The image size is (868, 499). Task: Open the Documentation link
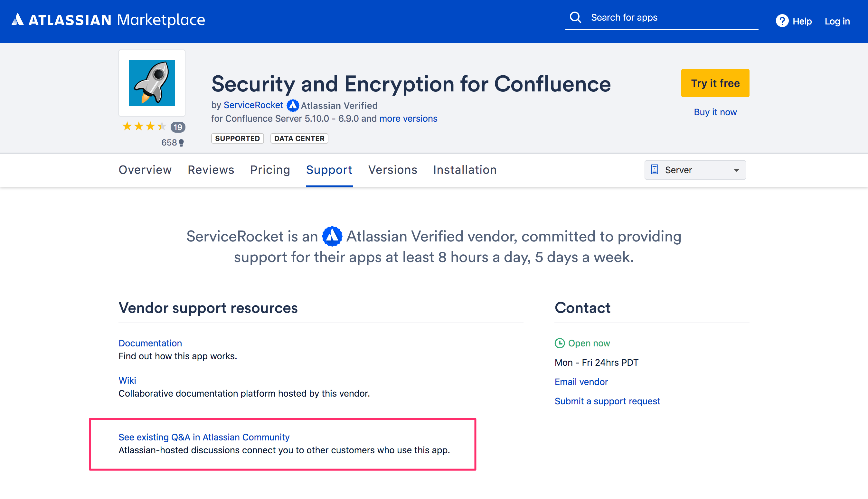point(150,343)
